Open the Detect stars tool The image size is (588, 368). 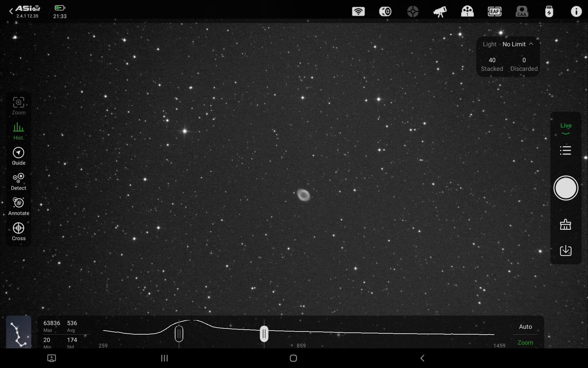pos(18,181)
